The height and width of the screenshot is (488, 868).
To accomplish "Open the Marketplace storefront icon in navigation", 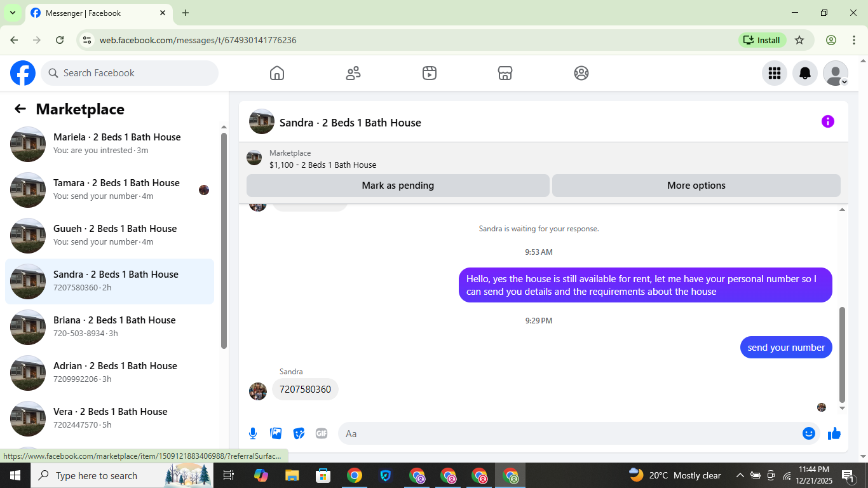I will point(505,73).
